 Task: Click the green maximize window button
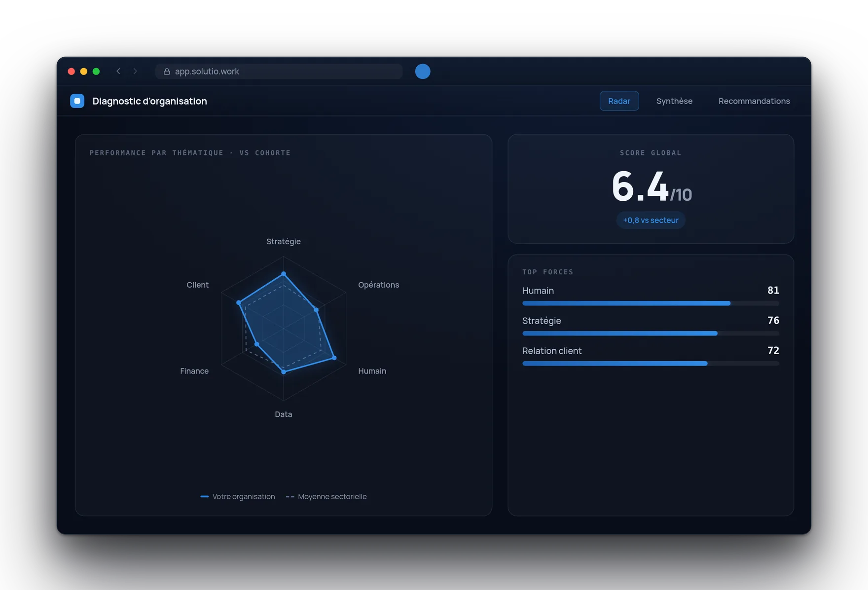(x=96, y=72)
